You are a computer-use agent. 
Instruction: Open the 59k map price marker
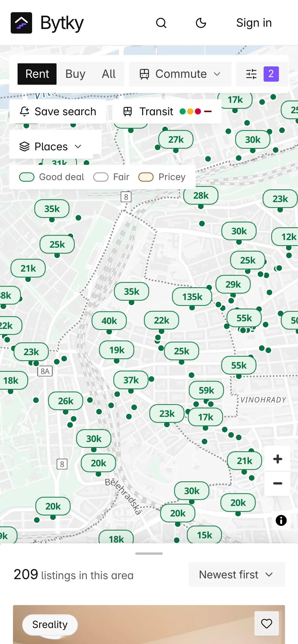(206, 390)
